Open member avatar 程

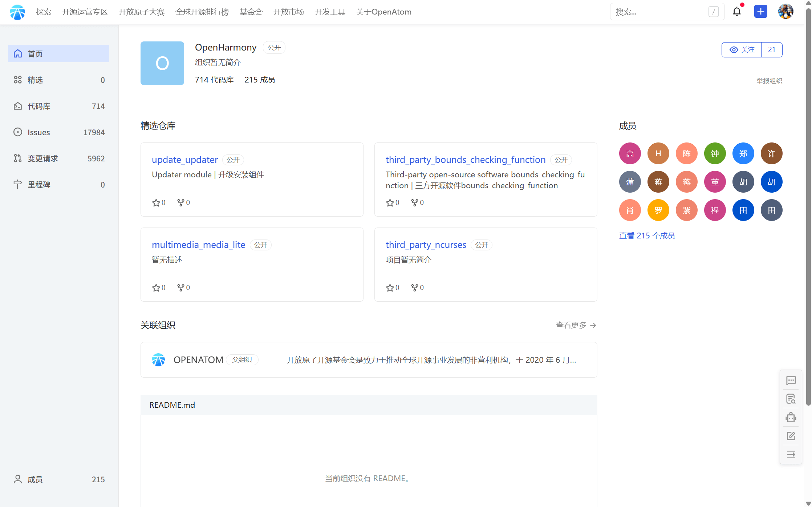tap(715, 210)
